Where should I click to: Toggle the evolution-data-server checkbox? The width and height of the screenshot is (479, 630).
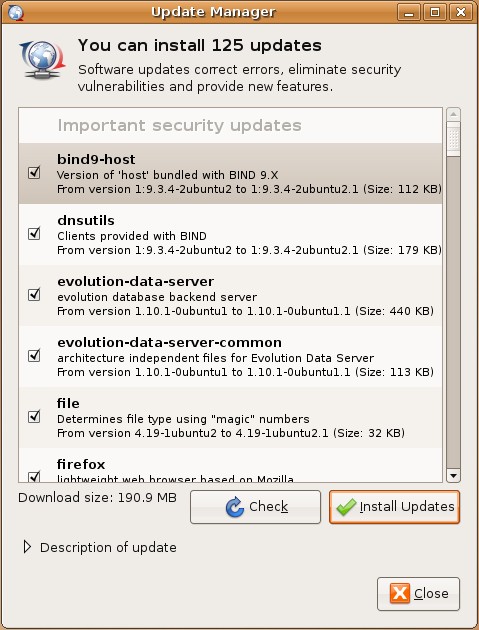[x=34, y=295]
